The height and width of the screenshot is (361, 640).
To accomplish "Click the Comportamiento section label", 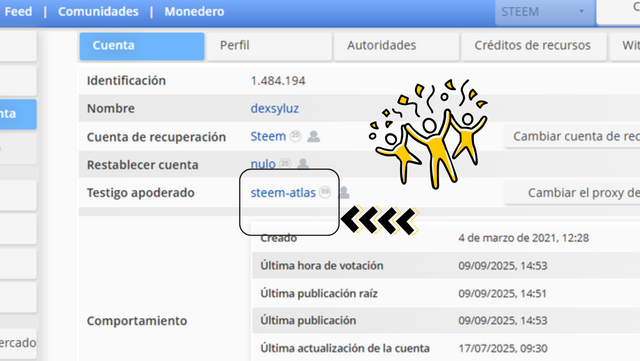I will point(137,321).
